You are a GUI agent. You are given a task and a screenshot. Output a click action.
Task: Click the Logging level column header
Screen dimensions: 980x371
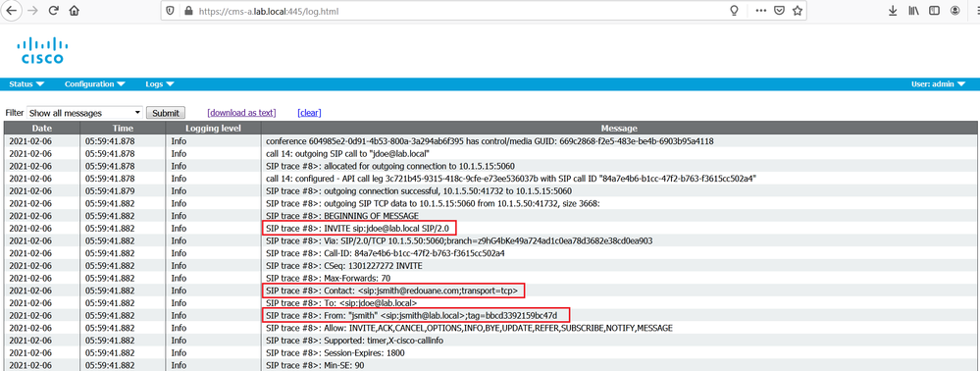click(x=214, y=129)
